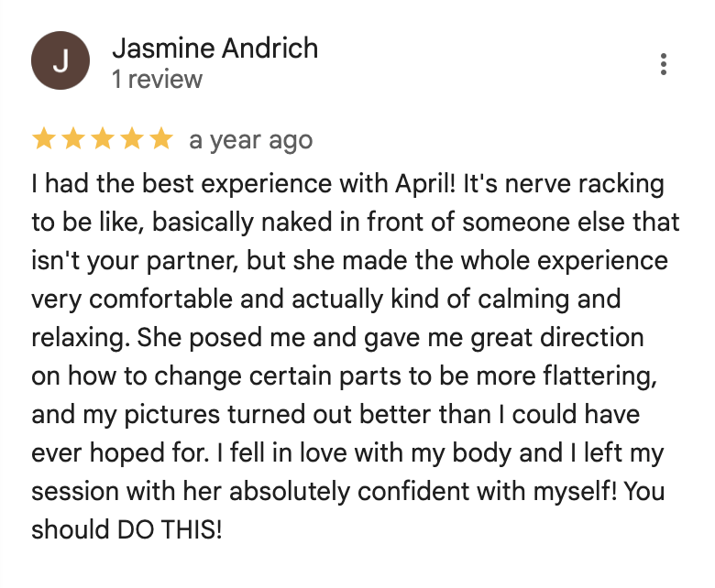Click the word "relaxing." in the review

click(81, 339)
